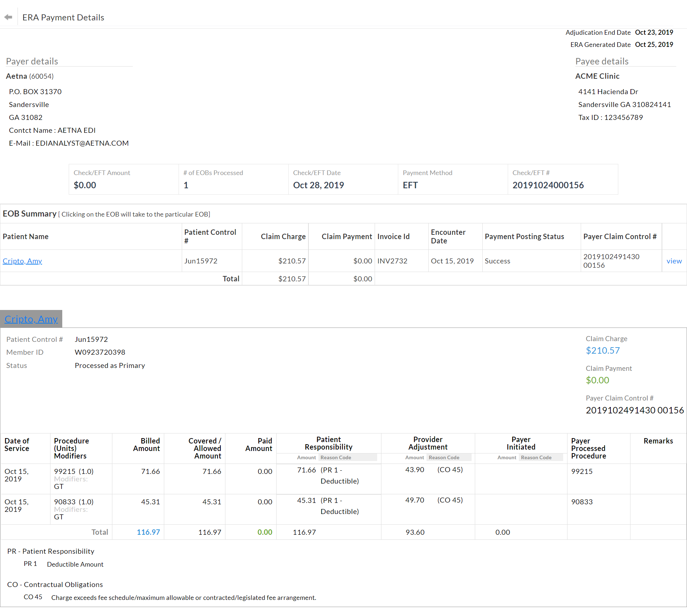687x616 pixels.
Task: Click the Patient Name column header
Action: coord(25,237)
